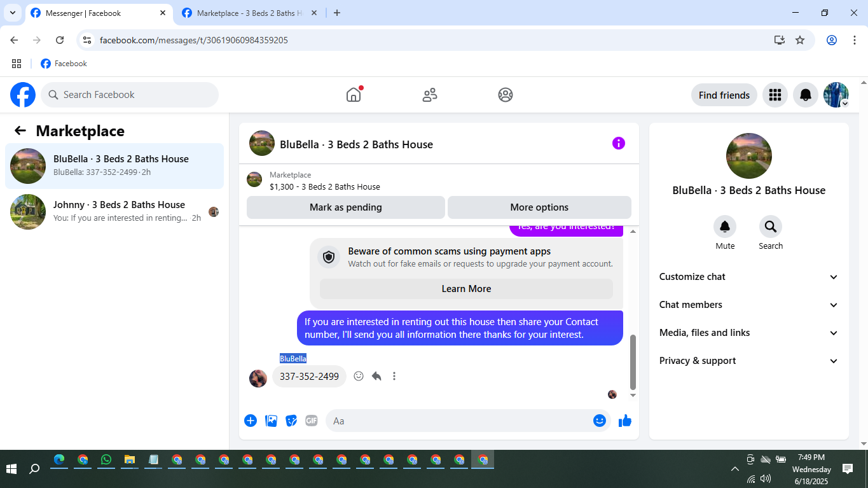
Task: Click the phone number message 337-352-2499
Action: tap(309, 376)
